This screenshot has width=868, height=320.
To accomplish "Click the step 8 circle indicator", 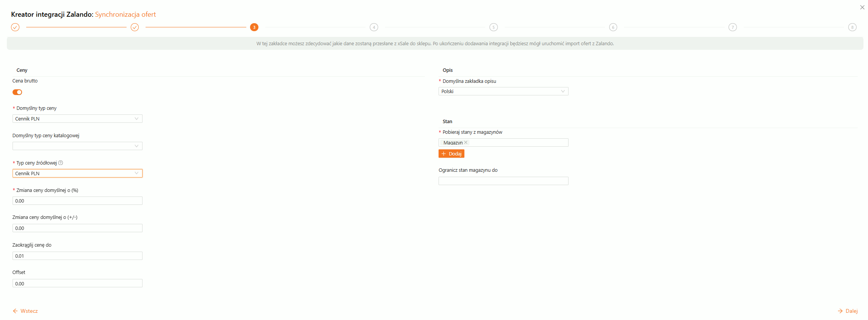I will tap(852, 27).
